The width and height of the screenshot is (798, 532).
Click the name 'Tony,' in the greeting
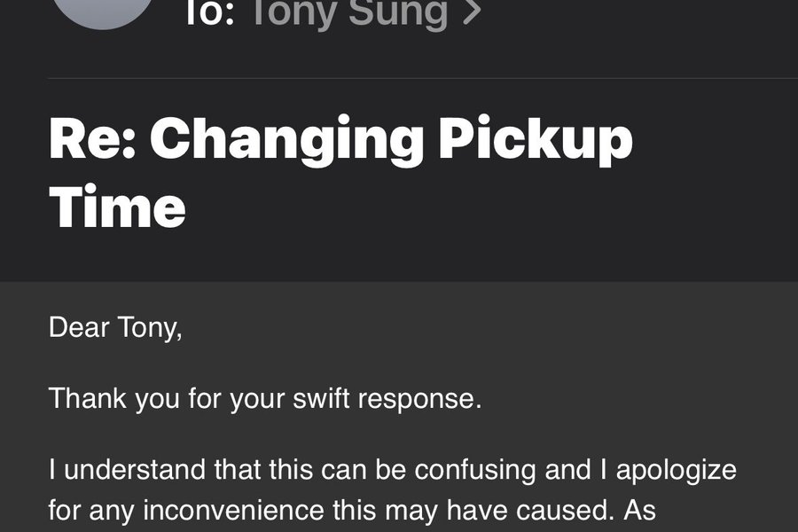coord(150,327)
